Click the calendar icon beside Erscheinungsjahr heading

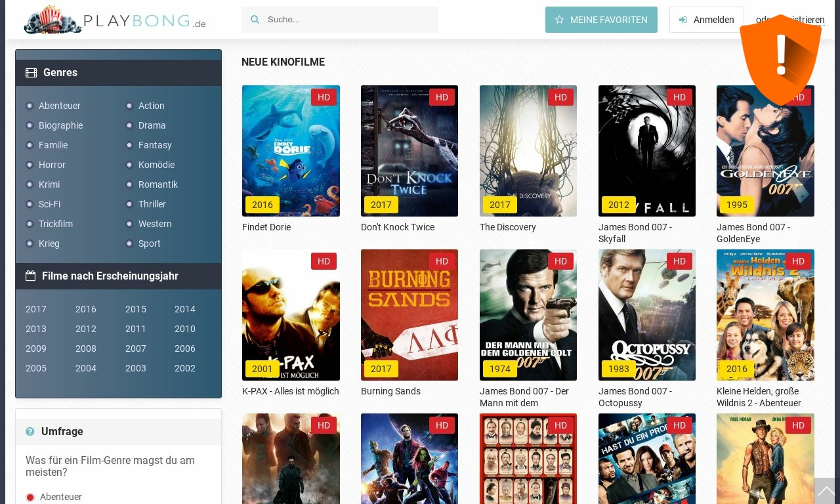point(30,276)
